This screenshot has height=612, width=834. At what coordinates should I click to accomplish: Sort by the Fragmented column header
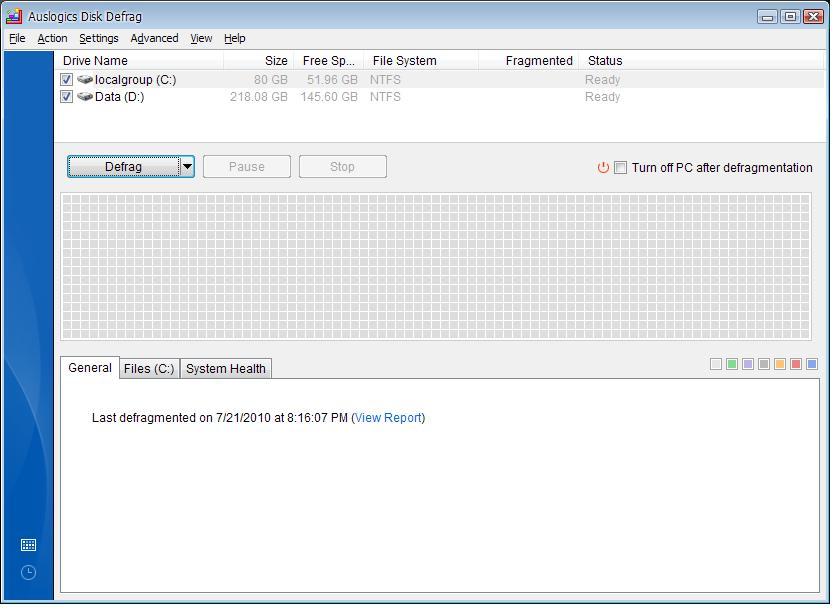529,61
